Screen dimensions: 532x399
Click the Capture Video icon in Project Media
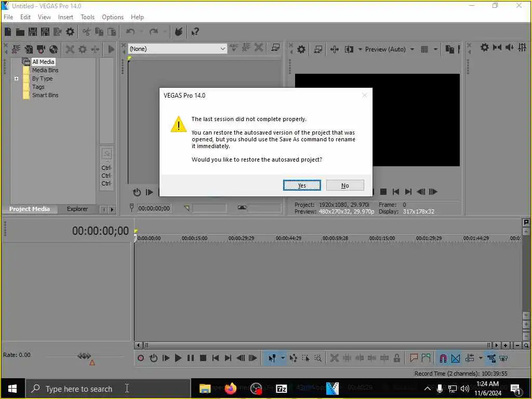41,49
